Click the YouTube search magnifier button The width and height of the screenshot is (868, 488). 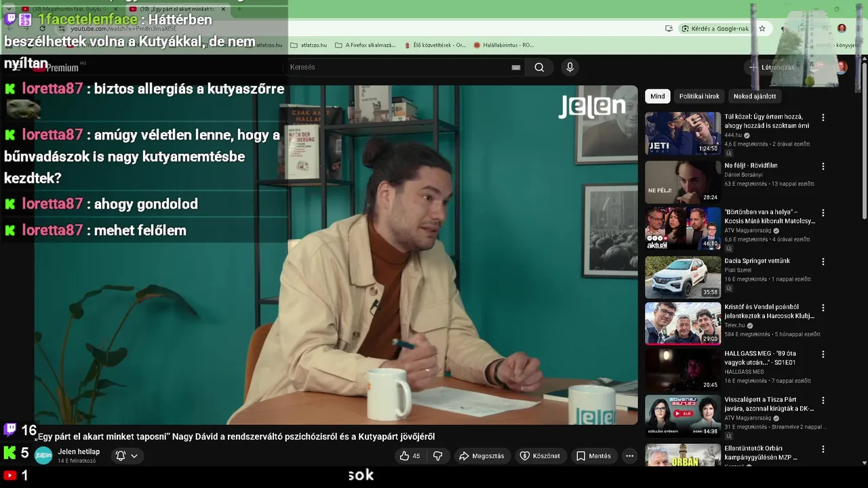click(x=539, y=67)
